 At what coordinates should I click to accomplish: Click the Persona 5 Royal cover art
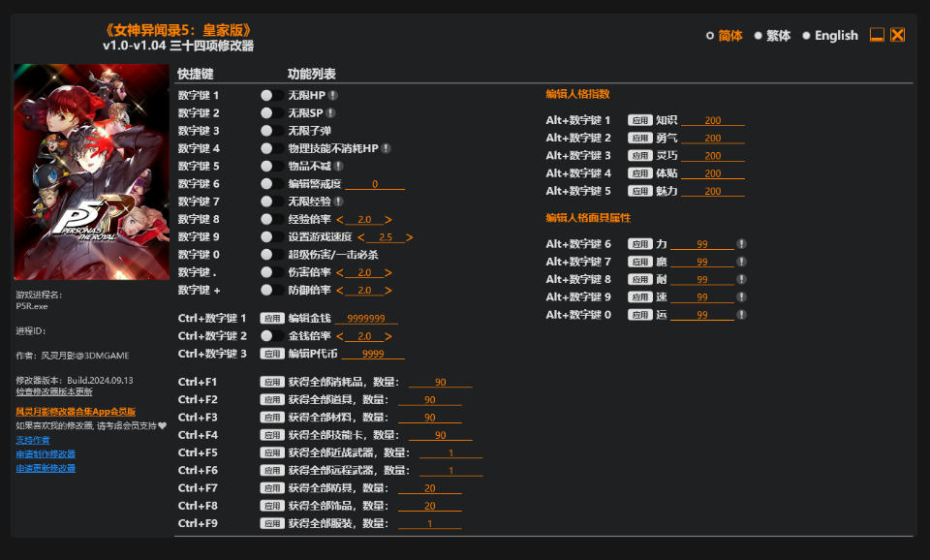point(91,171)
